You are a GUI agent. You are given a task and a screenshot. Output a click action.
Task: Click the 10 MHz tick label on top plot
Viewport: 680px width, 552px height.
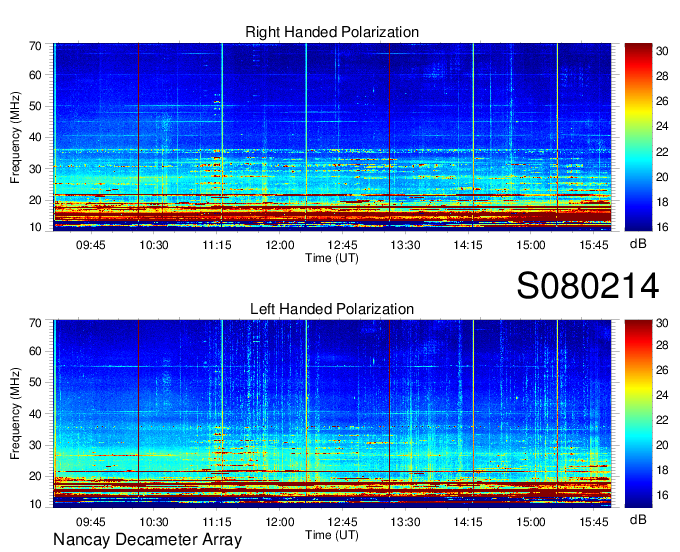click(x=35, y=227)
